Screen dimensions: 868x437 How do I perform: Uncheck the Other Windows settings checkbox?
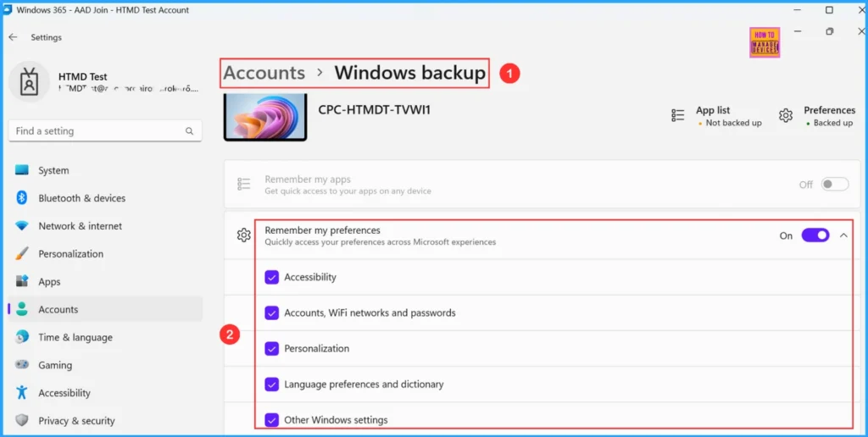(x=272, y=420)
